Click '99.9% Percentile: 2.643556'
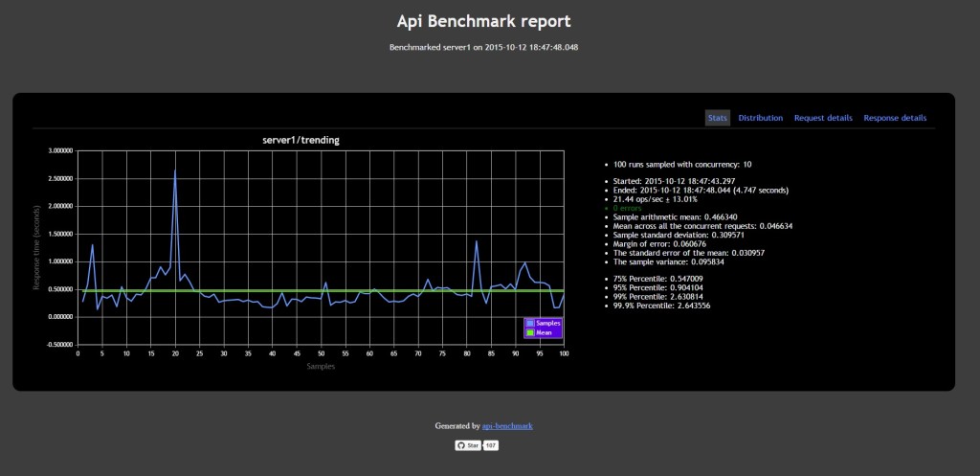This screenshot has width=980, height=476. [x=664, y=306]
